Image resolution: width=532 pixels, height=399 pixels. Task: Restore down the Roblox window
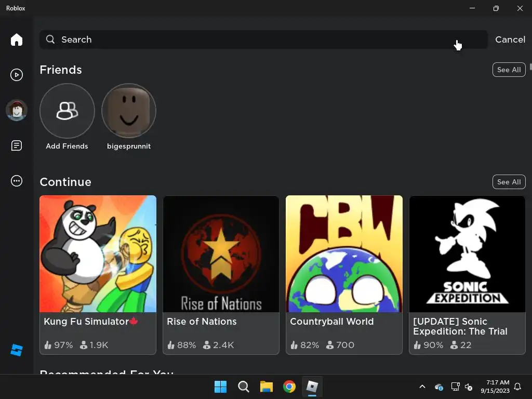496,8
